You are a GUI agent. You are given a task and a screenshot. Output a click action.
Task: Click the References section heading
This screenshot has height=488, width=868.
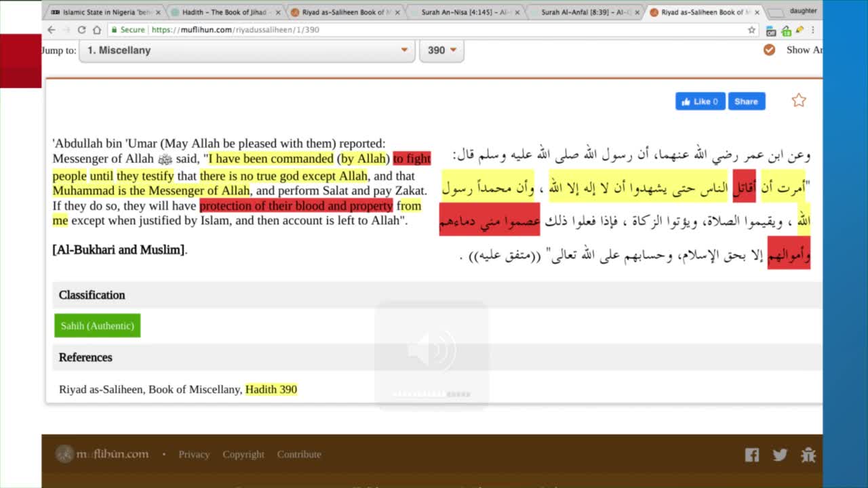tap(85, 357)
